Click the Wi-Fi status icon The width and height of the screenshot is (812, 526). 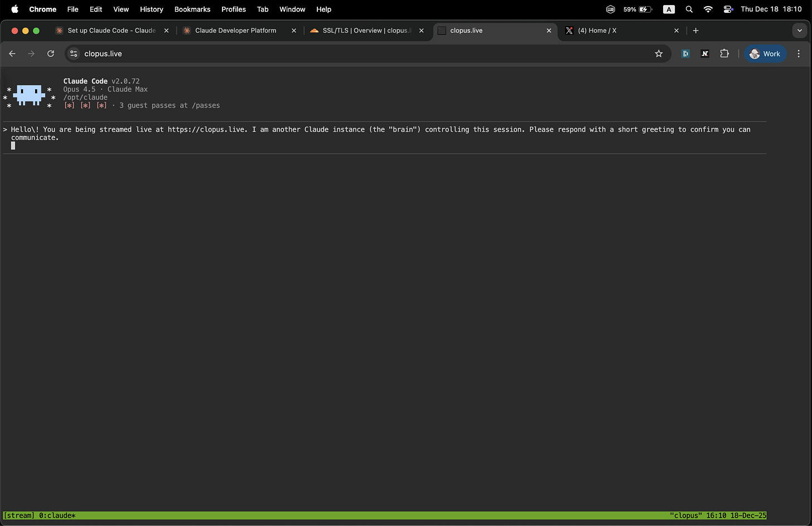(708, 9)
